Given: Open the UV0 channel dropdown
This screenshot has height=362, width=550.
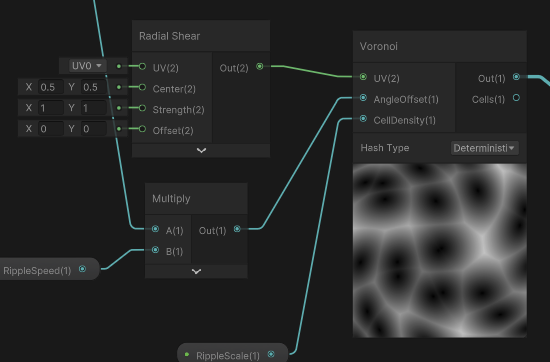Looking at the screenshot, I should point(87,66).
